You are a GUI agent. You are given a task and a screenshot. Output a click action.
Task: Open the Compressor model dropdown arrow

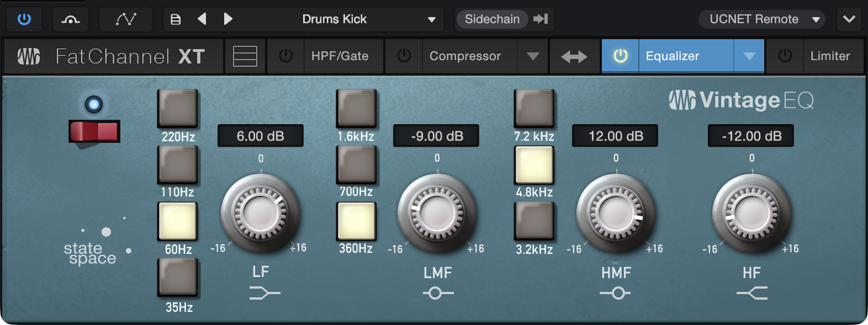(533, 56)
